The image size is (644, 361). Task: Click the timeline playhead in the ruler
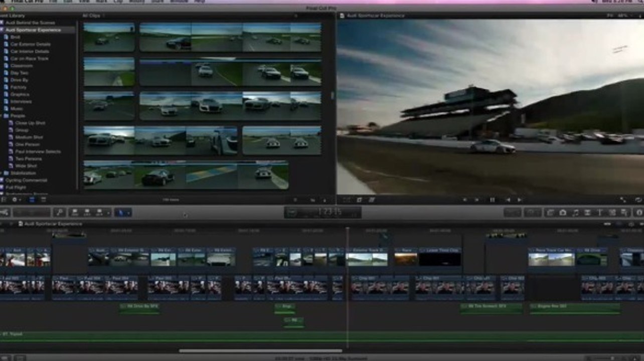[x=347, y=230]
